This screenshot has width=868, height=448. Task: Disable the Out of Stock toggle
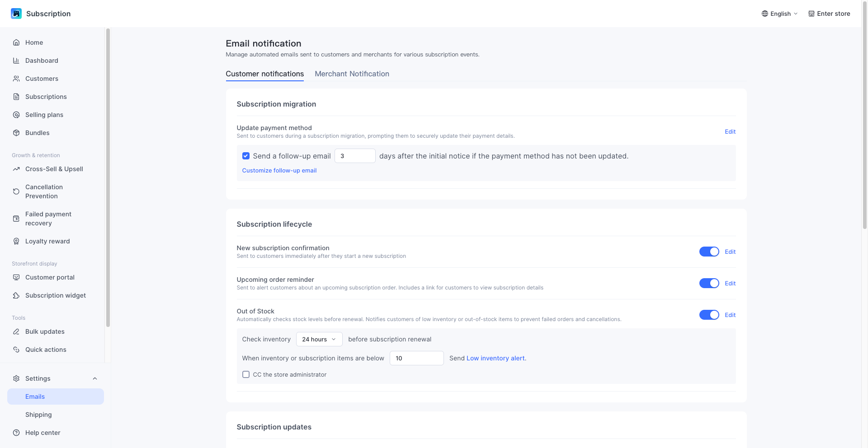coord(709,315)
